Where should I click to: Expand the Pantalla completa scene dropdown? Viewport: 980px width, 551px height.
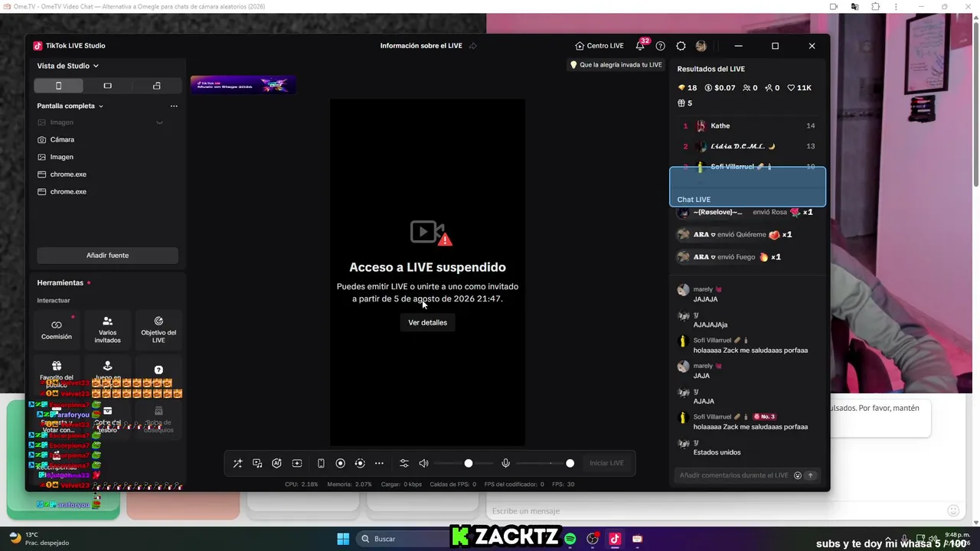(70, 106)
